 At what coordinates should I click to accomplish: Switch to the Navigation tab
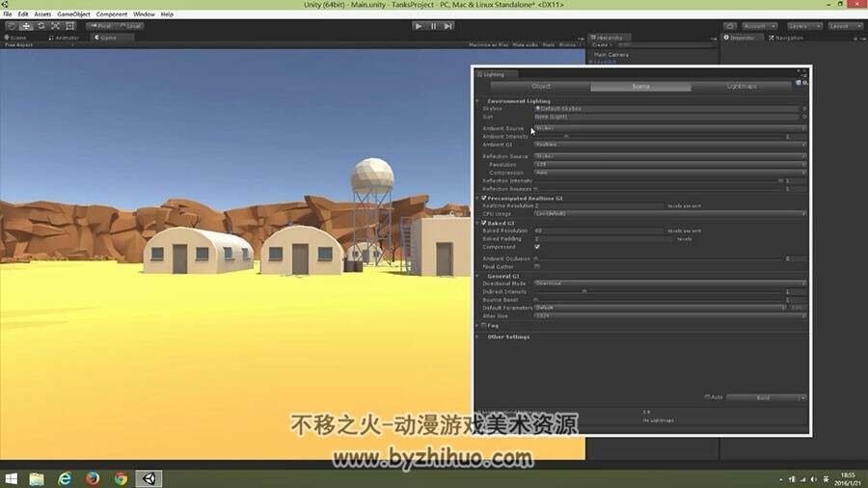click(786, 38)
